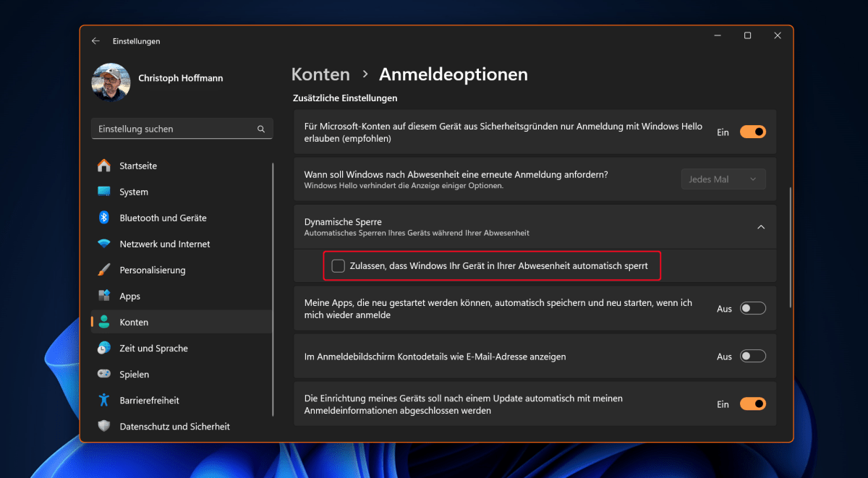Maximize the Einstellungen window
The width and height of the screenshot is (868, 478).
(x=747, y=35)
